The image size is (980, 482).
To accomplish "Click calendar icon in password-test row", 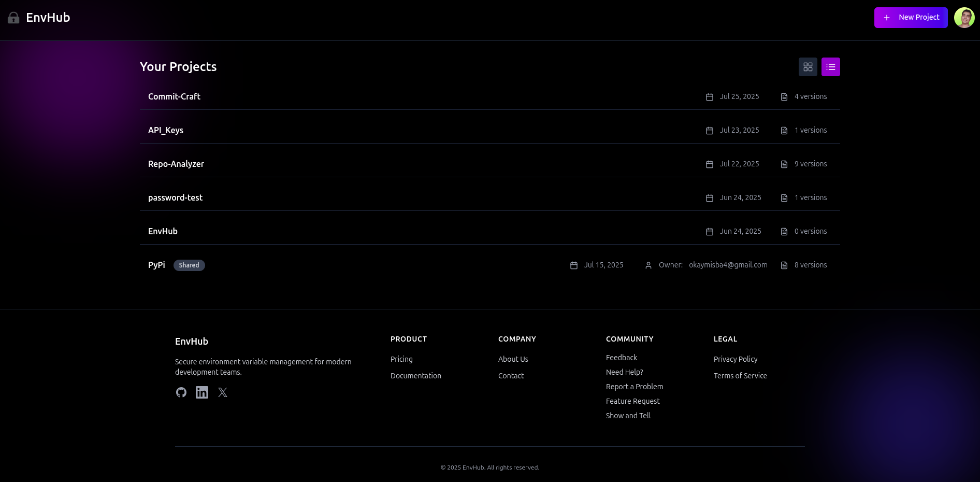I will tap(710, 198).
